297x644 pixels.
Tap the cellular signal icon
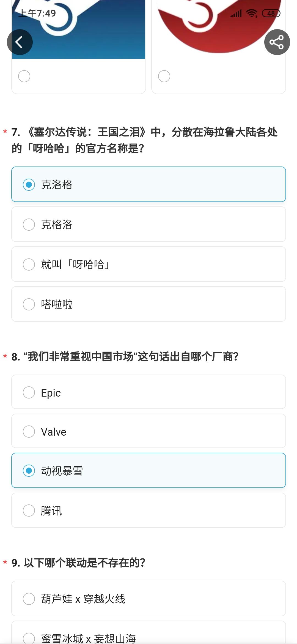coord(236,13)
